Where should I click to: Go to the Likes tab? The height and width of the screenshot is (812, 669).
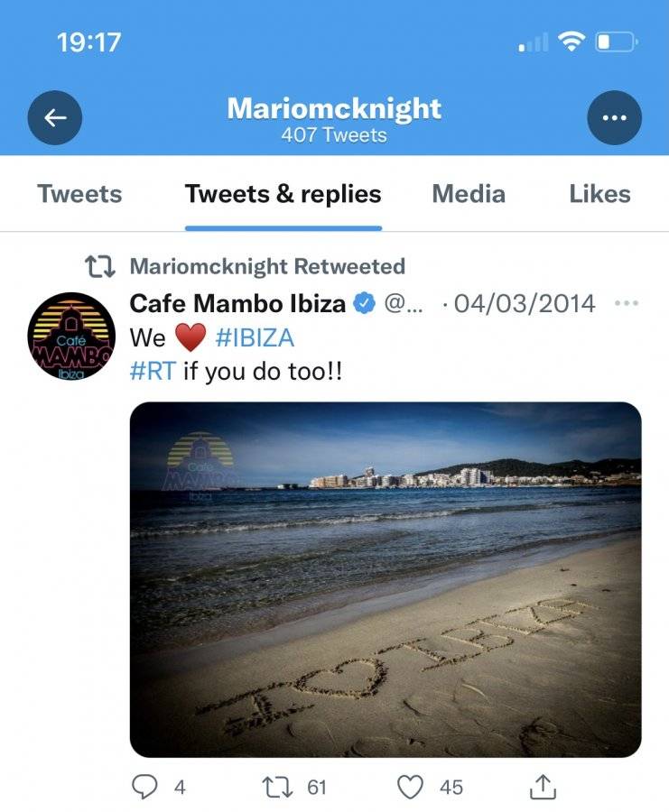[599, 194]
